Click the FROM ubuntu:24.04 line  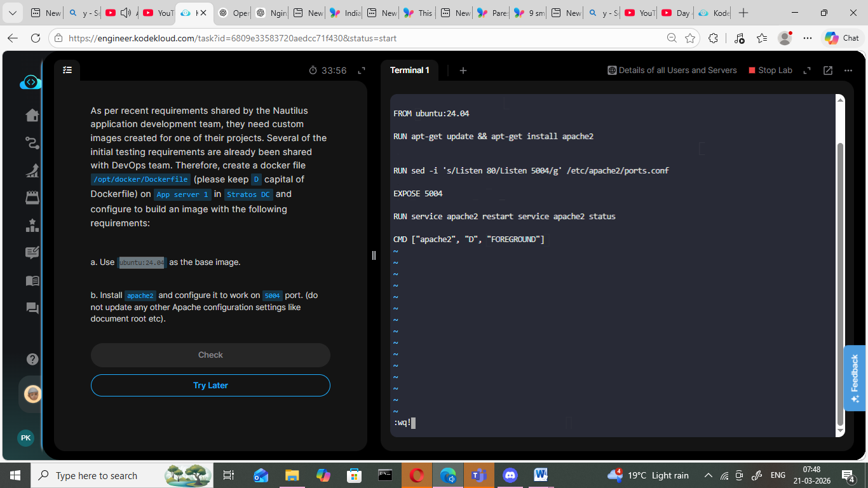coord(431,114)
